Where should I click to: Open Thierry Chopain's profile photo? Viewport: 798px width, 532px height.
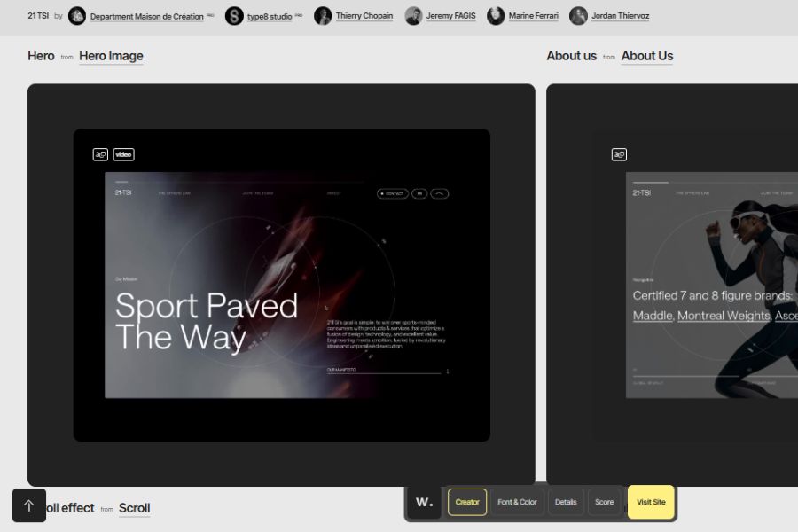tap(323, 16)
